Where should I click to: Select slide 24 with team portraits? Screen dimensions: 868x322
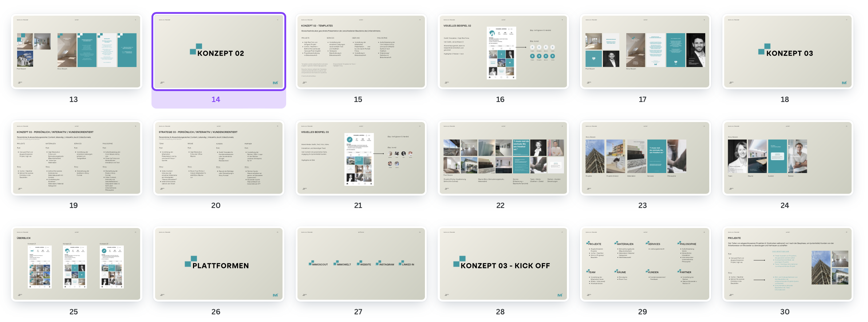(788, 158)
